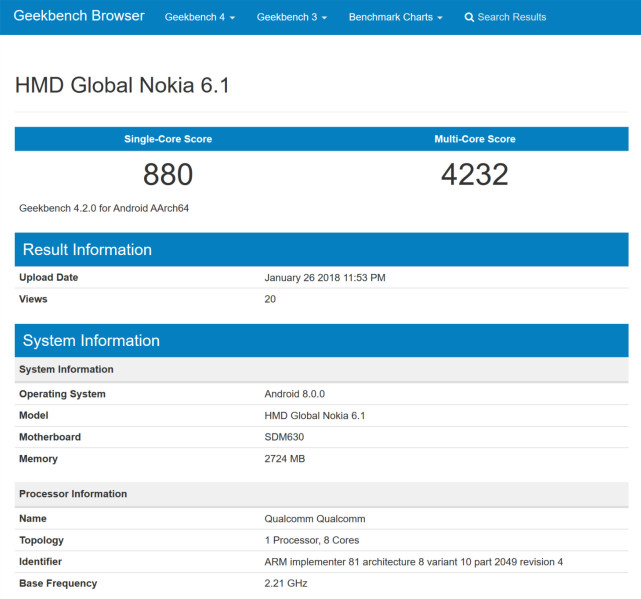Click the SDM630 motherboard value
Viewport: 641px width, 599px height.
(285, 437)
